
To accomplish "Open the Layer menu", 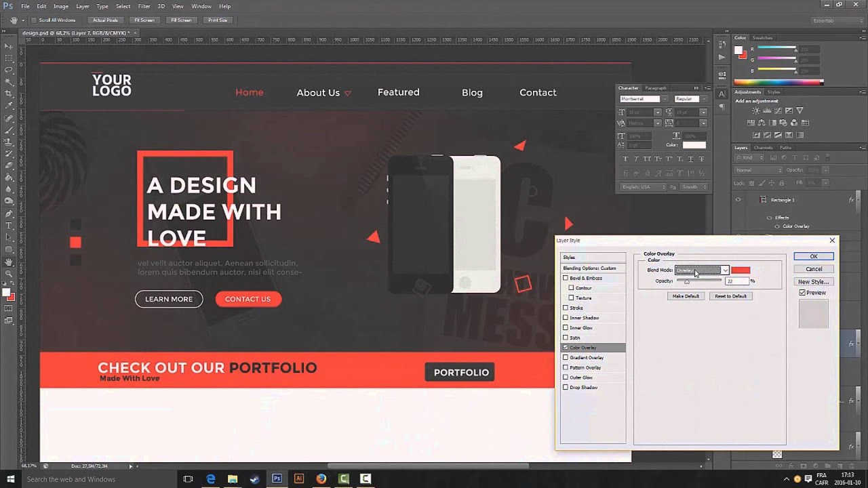I will pyautogui.click(x=82, y=6).
